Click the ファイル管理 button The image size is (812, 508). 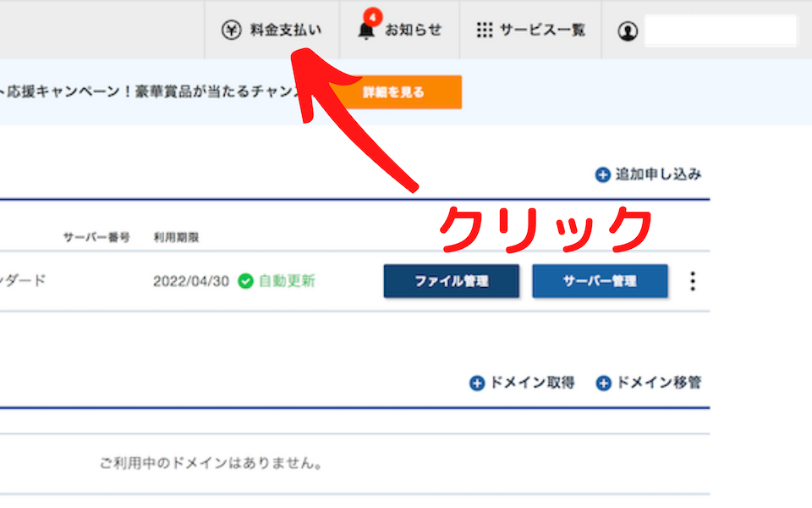click(x=451, y=281)
